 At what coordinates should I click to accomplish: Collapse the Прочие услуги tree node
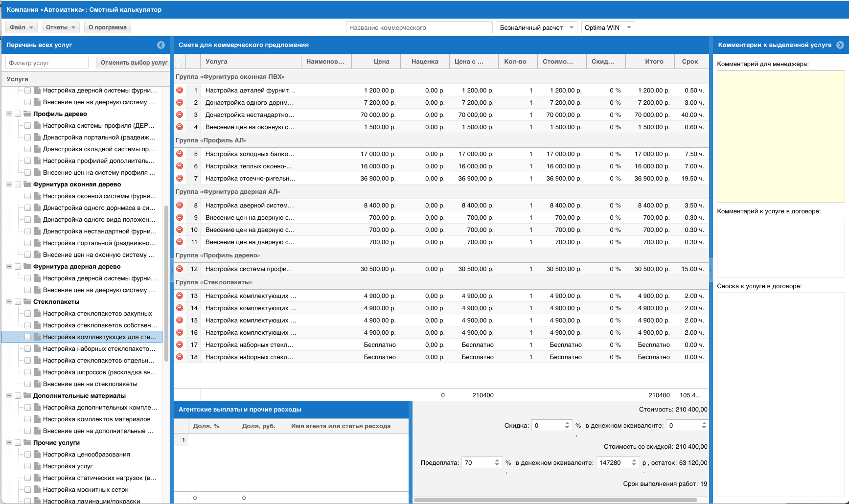point(9,443)
